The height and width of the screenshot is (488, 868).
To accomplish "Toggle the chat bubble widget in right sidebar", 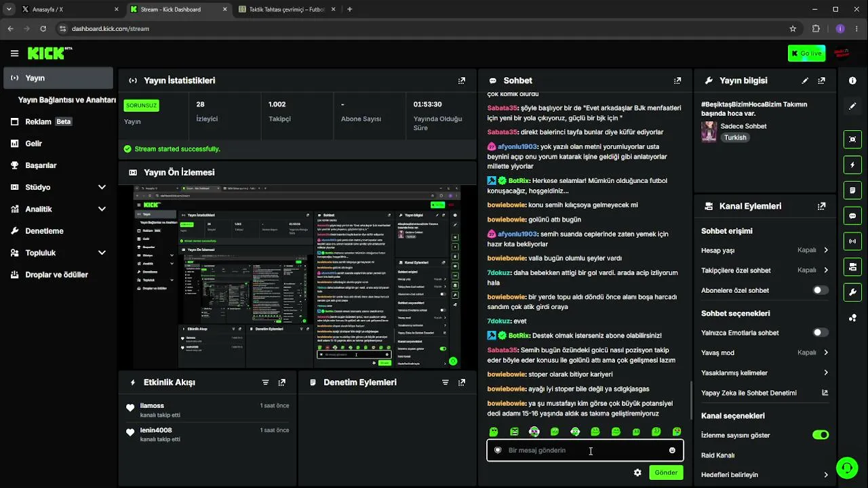I will 852,216.
